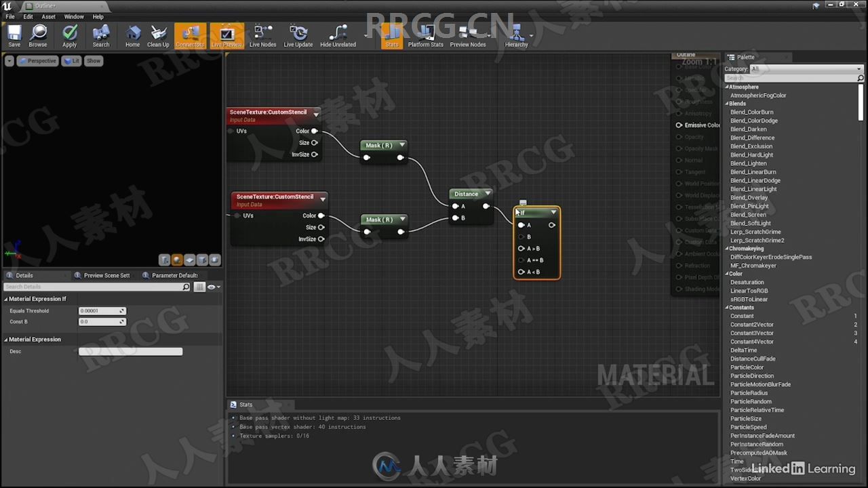This screenshot has height=488, width=868.
Task: Toggle Hide Unrelated nodes
Action: point(338,36)
